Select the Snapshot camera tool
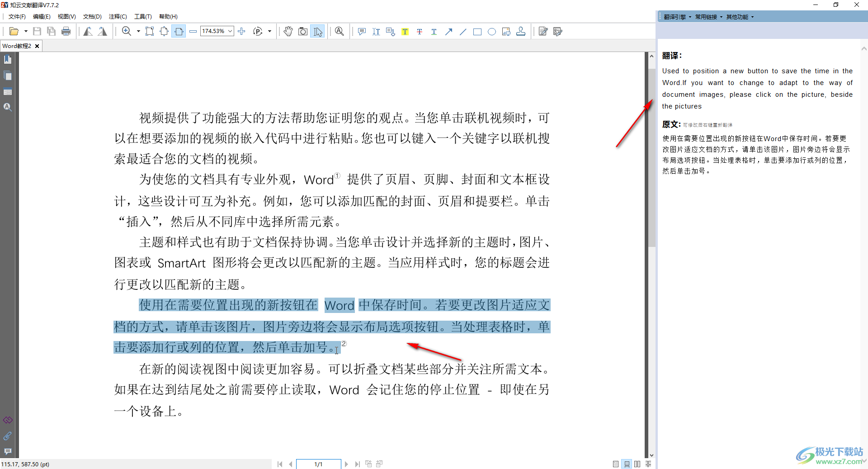 click(x=303, y=31)
